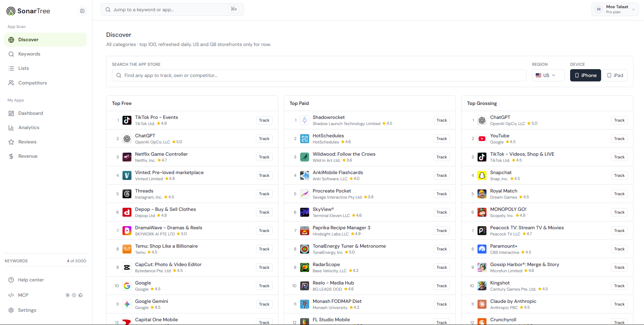Track Paprika Recipe Manager 3

[x=442, y=231]
